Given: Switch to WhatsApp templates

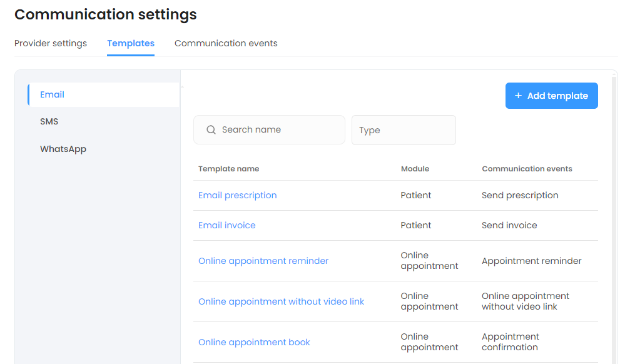Looking at the screenshot, I should point(63,149).
